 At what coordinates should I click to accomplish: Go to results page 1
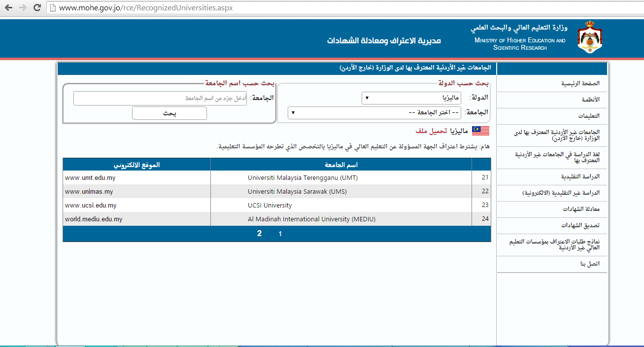[280, 234]
